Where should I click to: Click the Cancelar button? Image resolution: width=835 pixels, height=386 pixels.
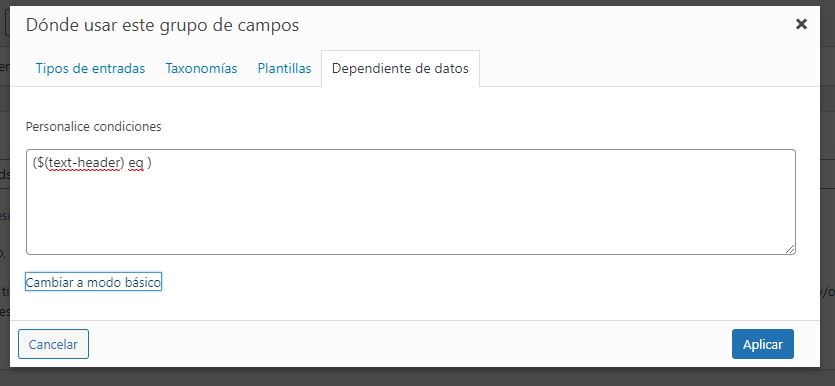(53, 344)
